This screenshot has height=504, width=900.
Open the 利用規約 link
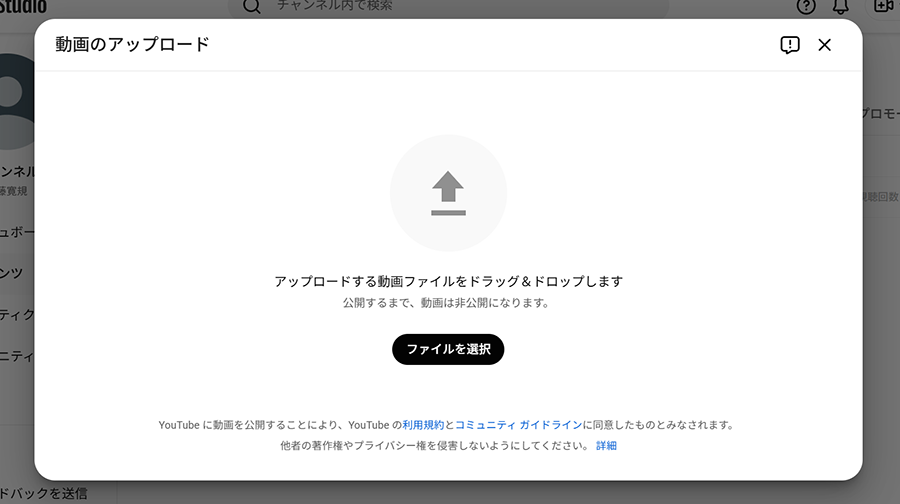(x=423, y=424)
